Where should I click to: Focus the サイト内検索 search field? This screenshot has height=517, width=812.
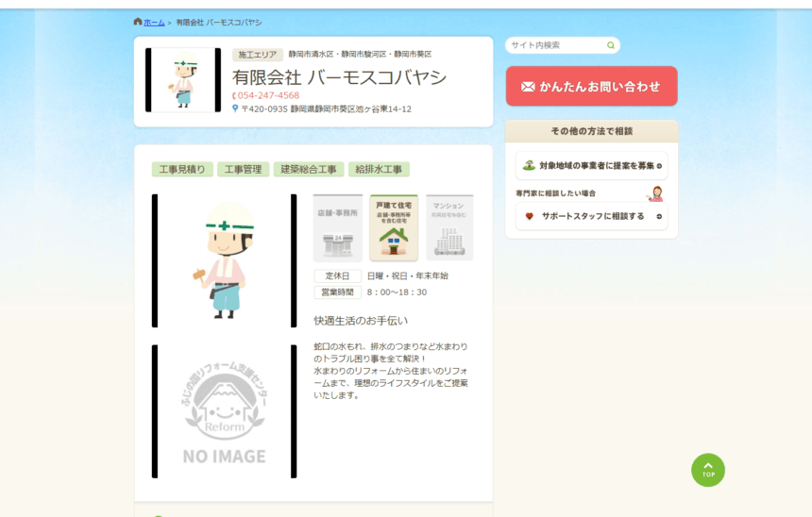pyautogui.click(x=555, y=45)
